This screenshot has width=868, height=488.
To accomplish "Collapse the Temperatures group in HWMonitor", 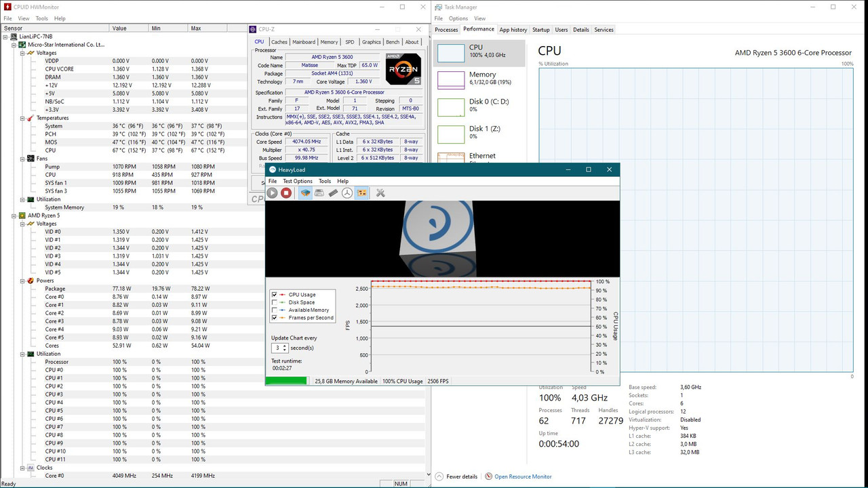I will (22, 118).
